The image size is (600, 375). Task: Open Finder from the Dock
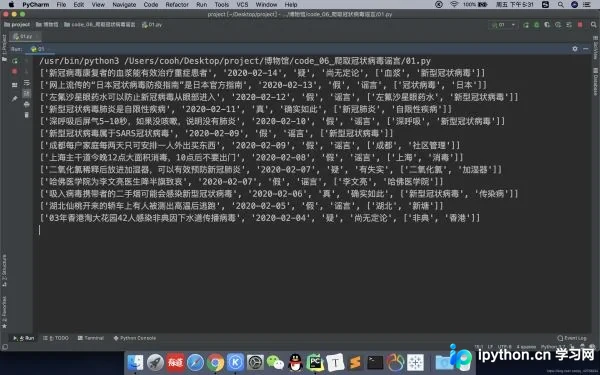(135, 362)
